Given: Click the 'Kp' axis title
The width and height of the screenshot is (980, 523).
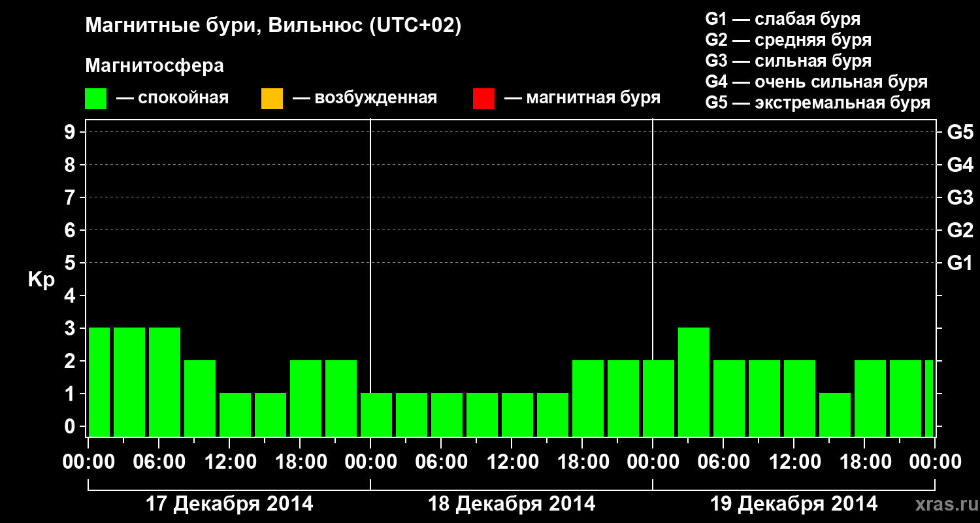Looking at the screenshot, I should click(x=41, y=279).
